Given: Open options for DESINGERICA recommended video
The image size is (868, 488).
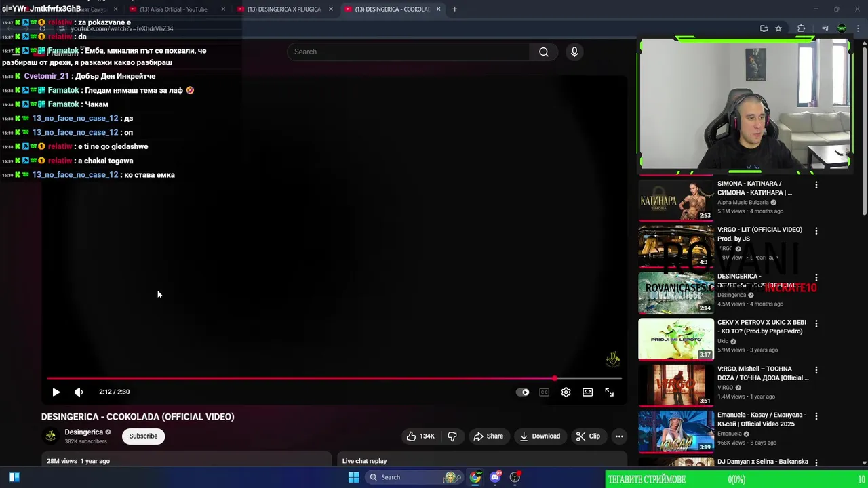Looking at the screenshot, I should (816, 278).
